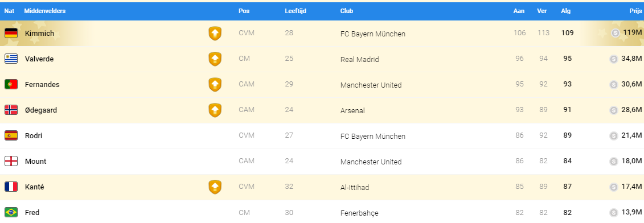The width and height of the screenshot is (644, 223).
Task: Click the Real Madrid club link
Action: 359,59
